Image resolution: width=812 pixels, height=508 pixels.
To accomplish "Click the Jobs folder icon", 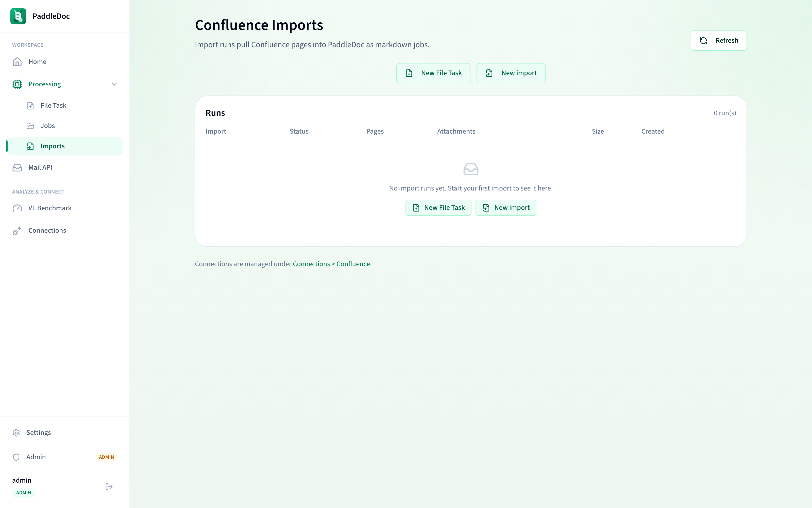I will [30, 126].
